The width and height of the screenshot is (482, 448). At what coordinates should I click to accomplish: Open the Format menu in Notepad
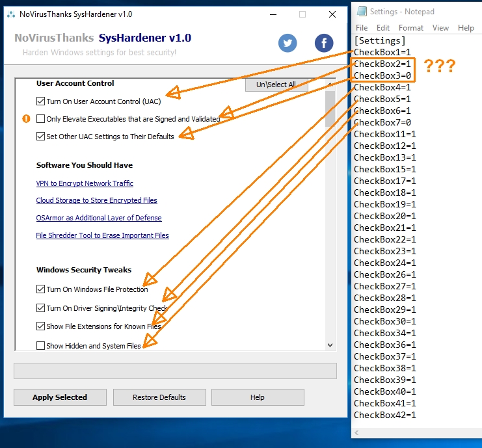[x=411, y=28]
